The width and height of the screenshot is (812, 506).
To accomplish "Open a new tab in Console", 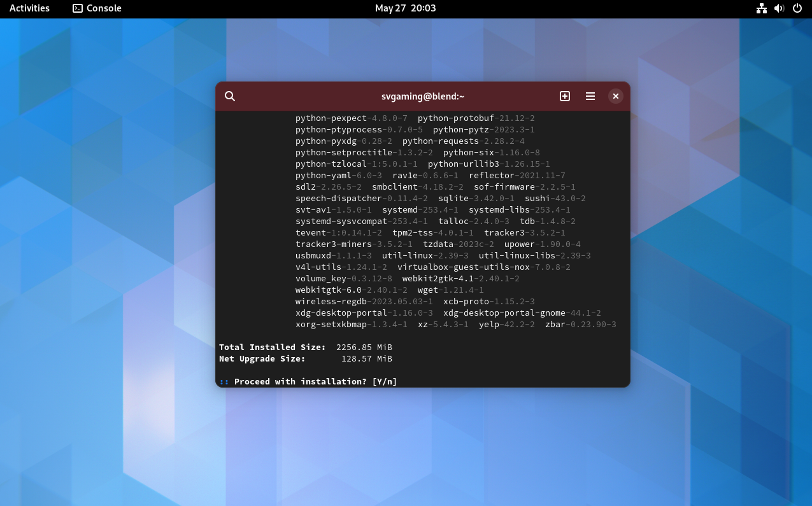I will point(564,96).
